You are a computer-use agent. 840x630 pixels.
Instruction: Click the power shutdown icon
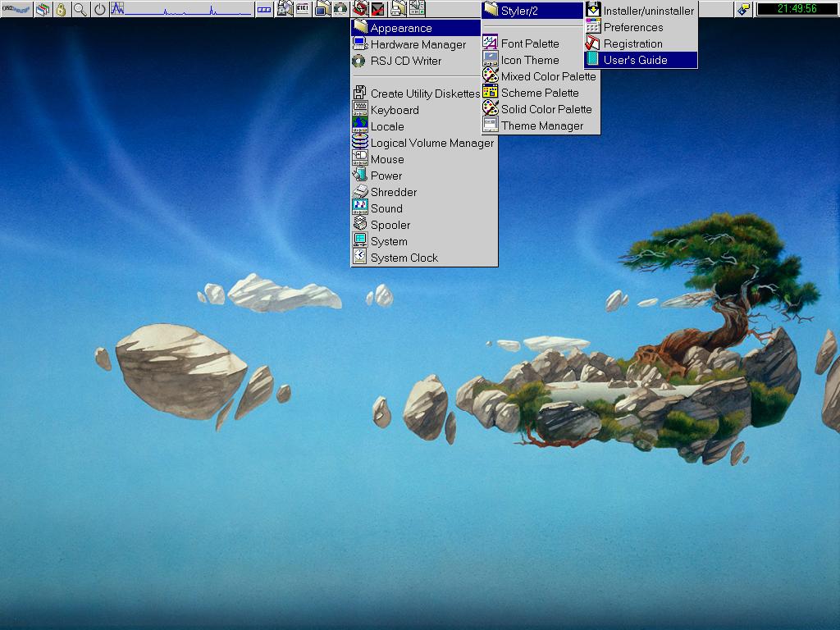point(100,9)
